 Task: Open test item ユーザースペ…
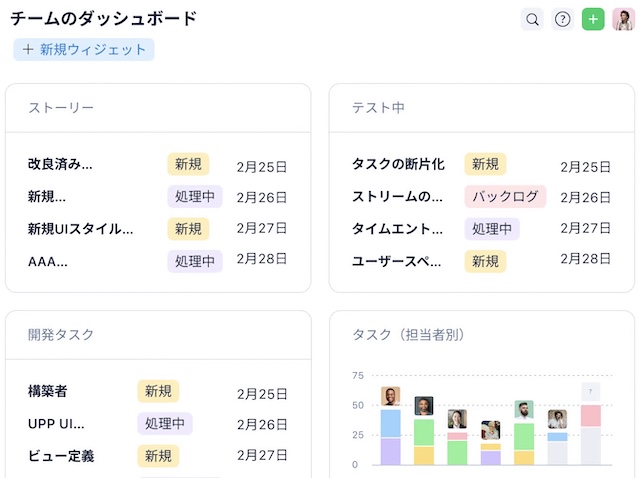396,261
